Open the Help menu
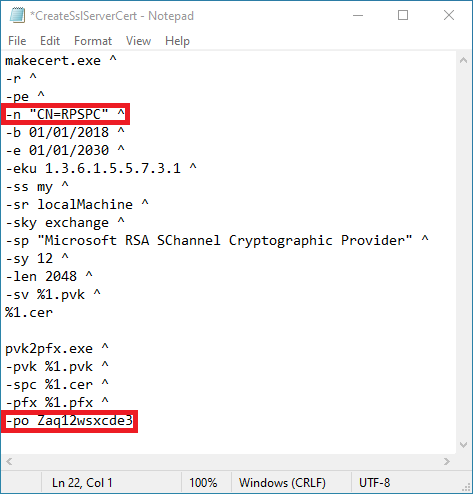473x494 pixels. pos(177,41)
